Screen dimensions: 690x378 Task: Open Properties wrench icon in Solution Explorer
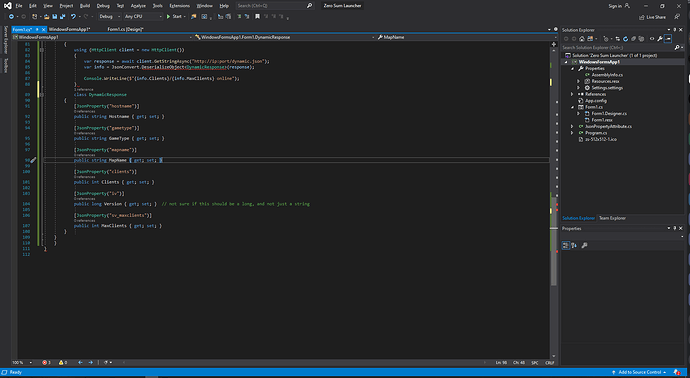point(660,39)
